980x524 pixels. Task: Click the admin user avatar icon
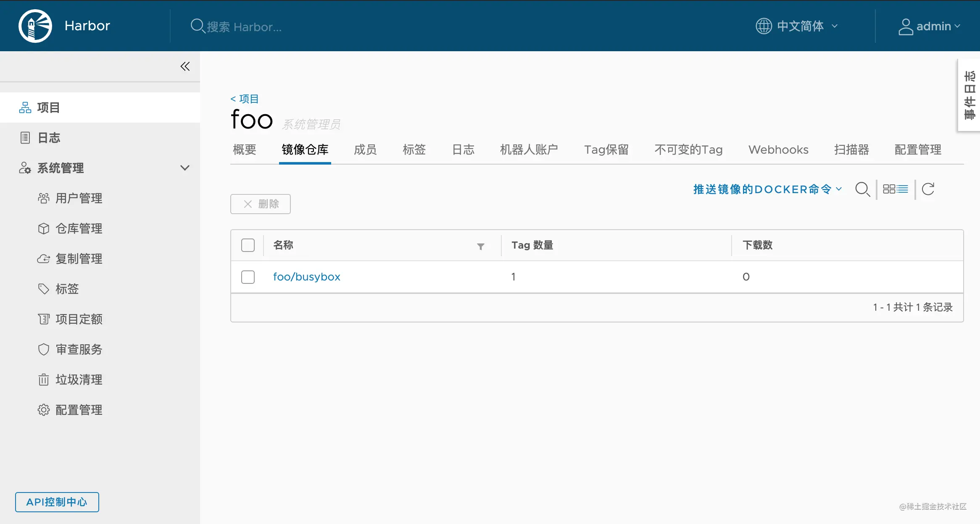pyautogui.click(x=906, y=26)
